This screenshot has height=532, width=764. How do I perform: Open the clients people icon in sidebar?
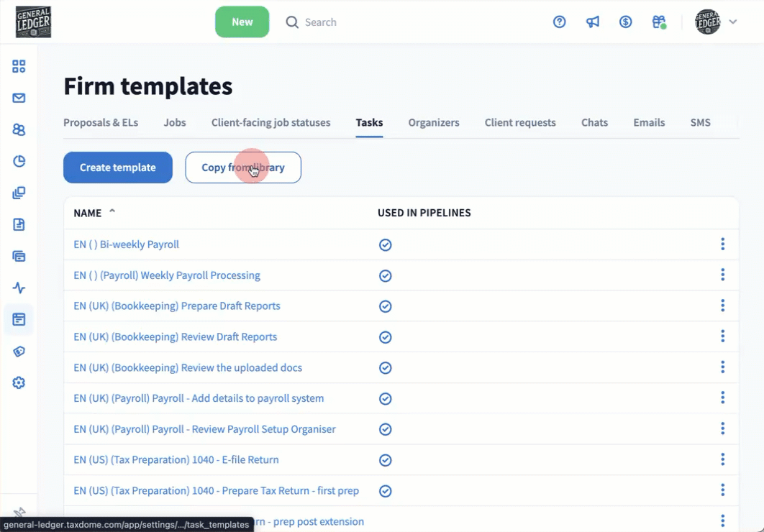coord(19,130)
